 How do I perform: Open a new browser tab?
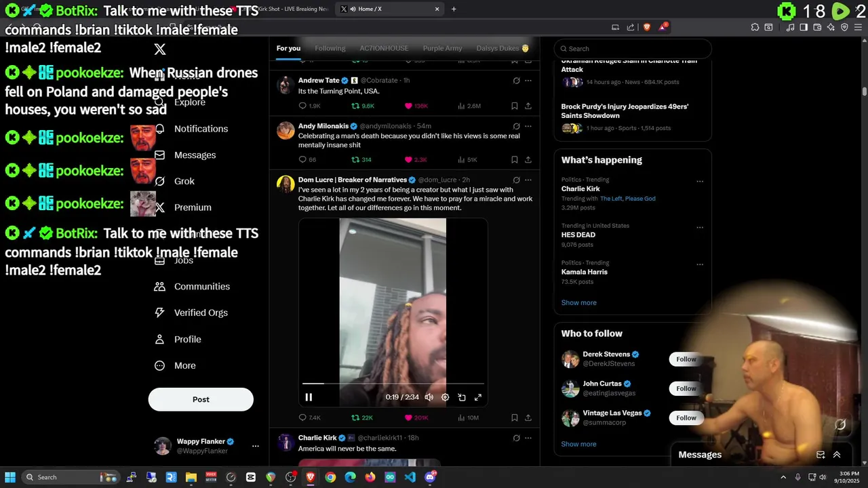454,9
